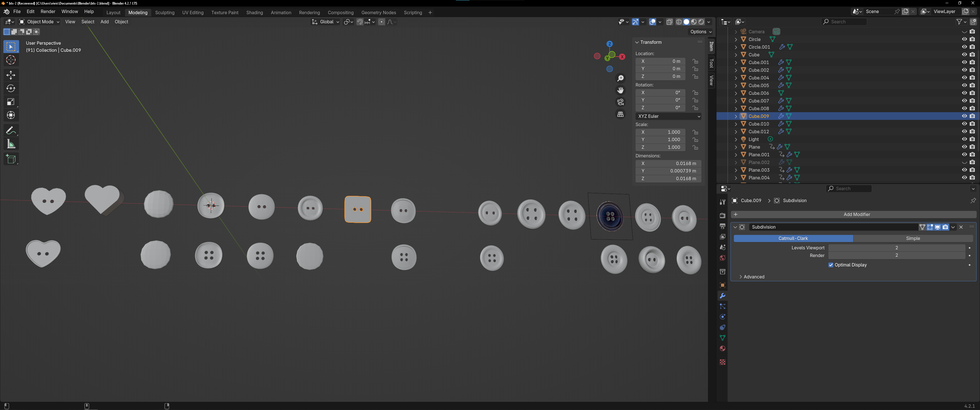Activate the Cursor tool
The width and height of the screenshot is (980, 410).
tap(11, 60)
